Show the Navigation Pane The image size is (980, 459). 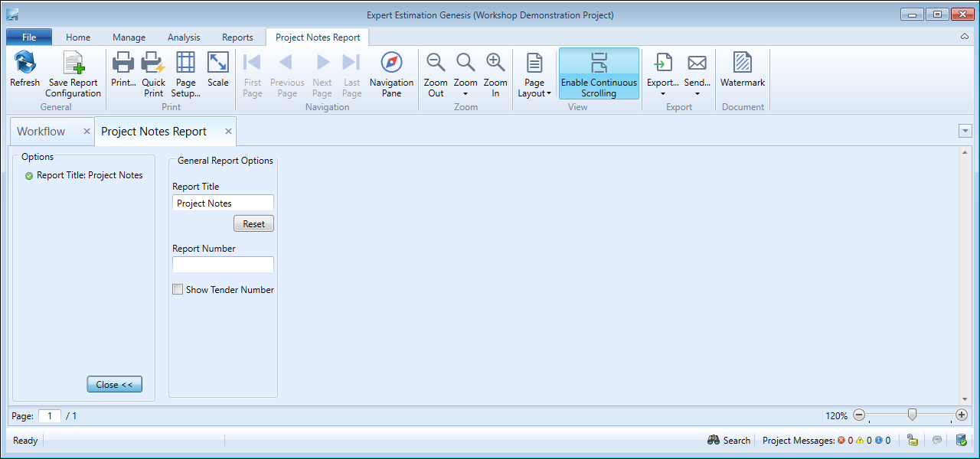[391, 63]
